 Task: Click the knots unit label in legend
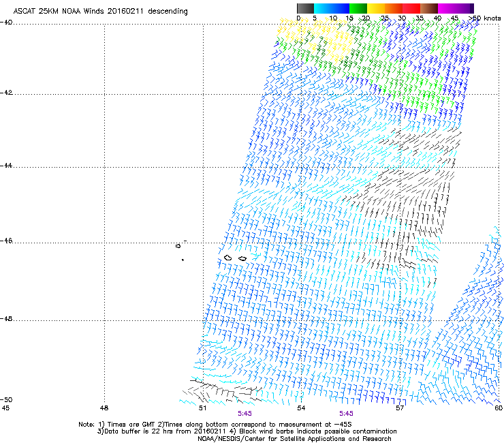(492, 18)
